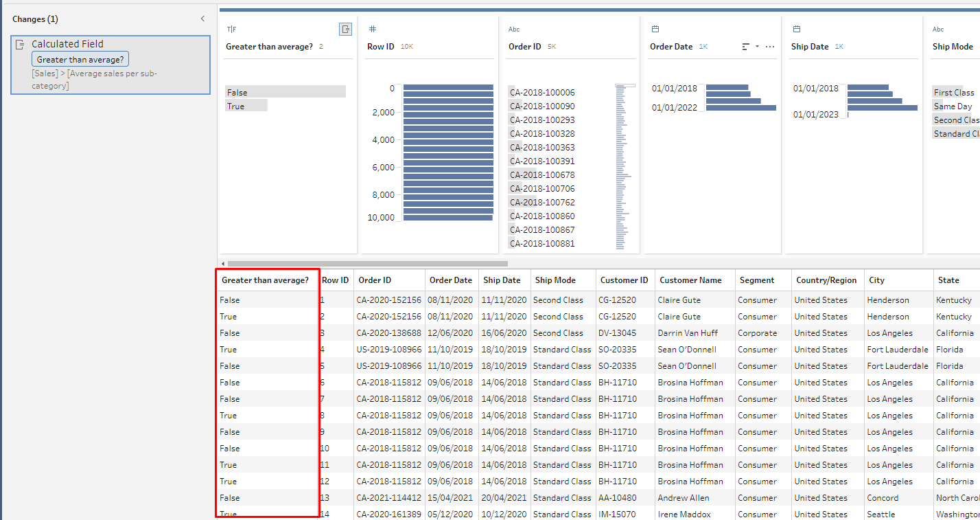Click the Ship Date calendar type icon

tap(797, 29)
